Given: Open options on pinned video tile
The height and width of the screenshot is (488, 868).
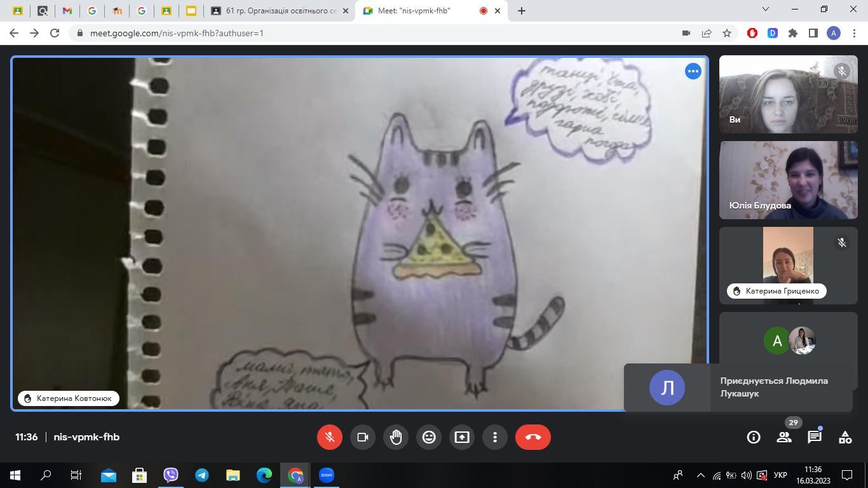Looking at the screenshot, I should (x=693, y=71).
